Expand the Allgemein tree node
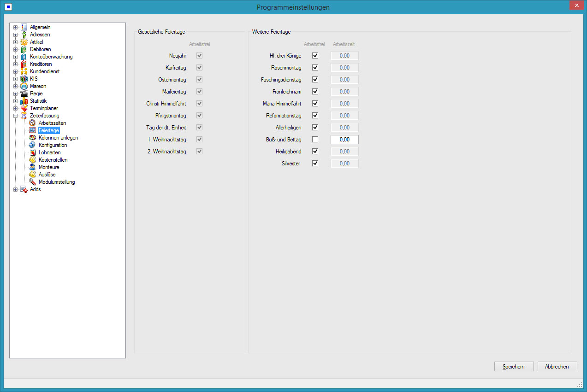 tap(15, 27)
